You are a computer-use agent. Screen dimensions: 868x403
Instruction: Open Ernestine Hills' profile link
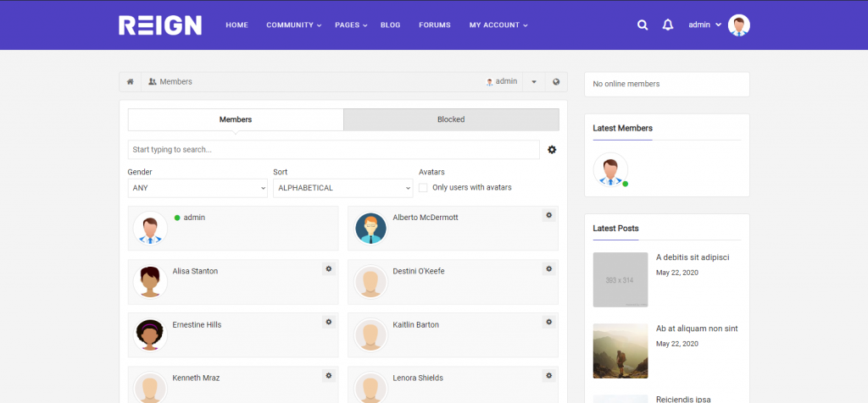click(197, 324)
